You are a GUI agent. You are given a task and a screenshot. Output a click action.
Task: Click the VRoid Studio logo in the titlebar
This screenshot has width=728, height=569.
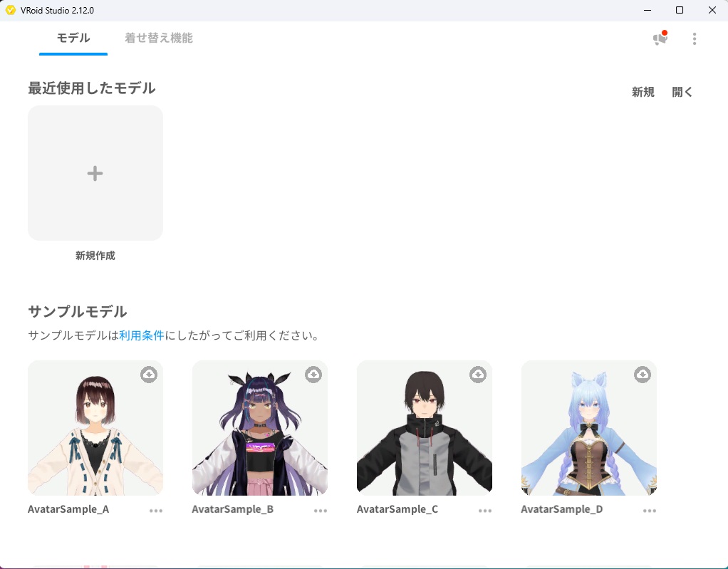(10, 10)
